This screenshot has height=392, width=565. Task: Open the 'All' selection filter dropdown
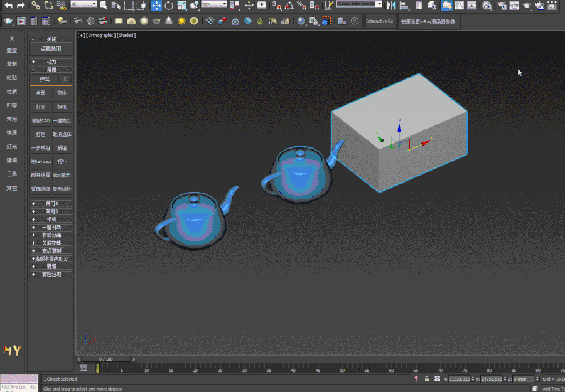pyautogui.click(x=83, y=4)
